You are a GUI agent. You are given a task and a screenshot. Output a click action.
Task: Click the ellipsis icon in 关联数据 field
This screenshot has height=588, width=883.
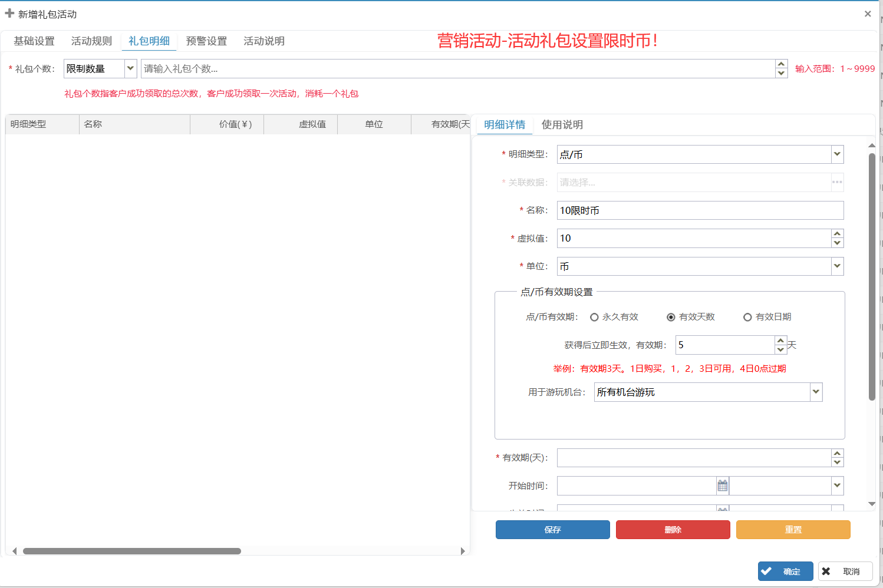[x=837, y=182]
